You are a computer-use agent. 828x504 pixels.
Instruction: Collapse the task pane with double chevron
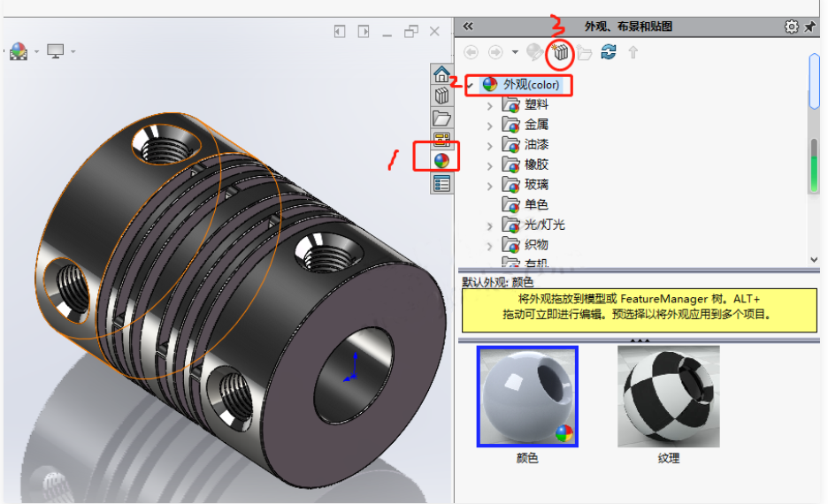468,26
